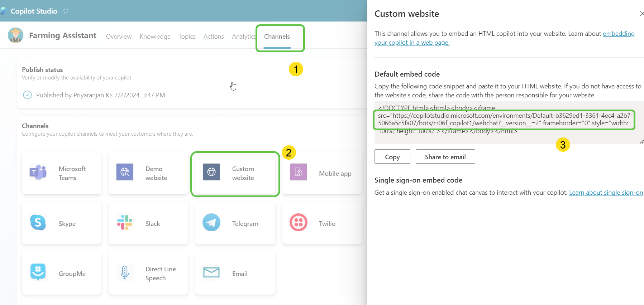Click the published status checkmark icon
Screen dimensions: 644x305
[27, 95]
